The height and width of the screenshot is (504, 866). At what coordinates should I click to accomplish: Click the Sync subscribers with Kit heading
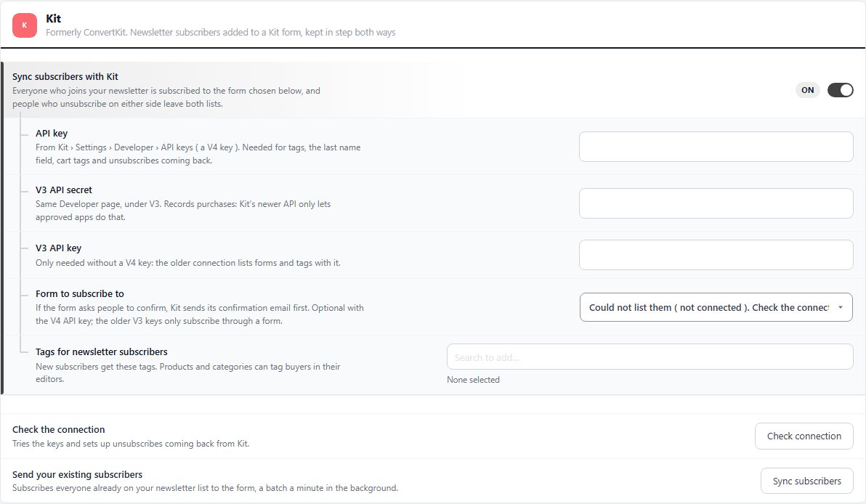(x=65, y=77)
